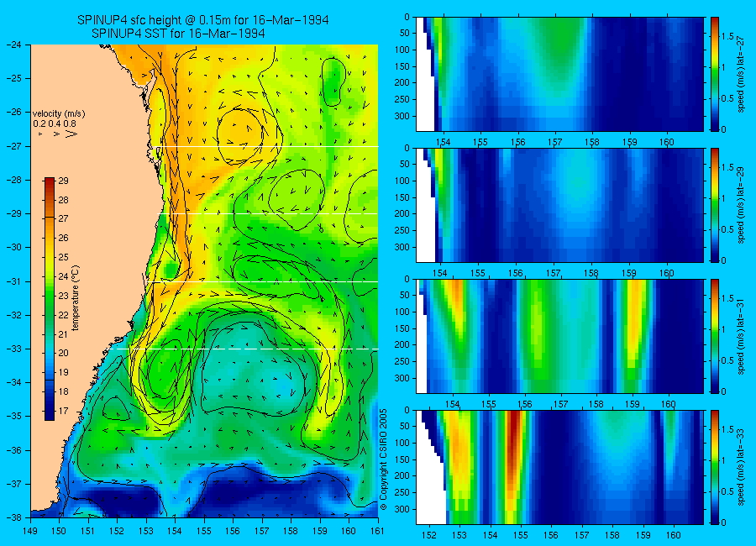The height and width of the screenshot is (546, 756).
Task: Click the 161 longitude label on main map
Action: click(377, 531)
